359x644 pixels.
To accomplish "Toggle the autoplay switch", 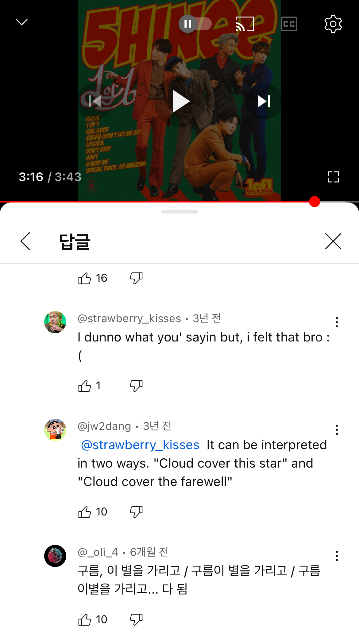I will 195,24.
